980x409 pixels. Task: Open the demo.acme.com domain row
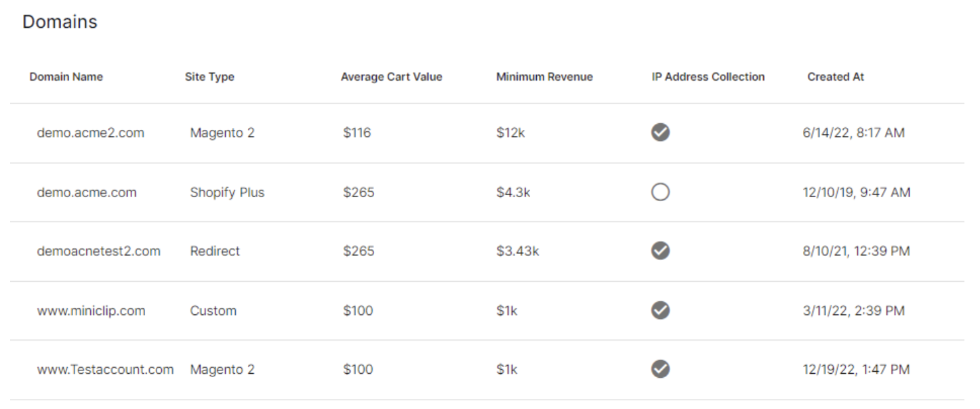(86, 192)
